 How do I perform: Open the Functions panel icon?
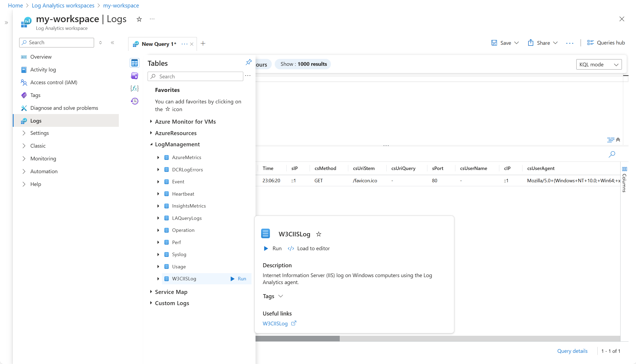[135, 88]
